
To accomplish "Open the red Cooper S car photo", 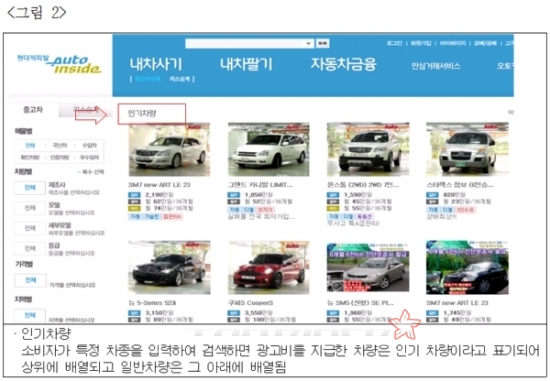I will [269, 267].
